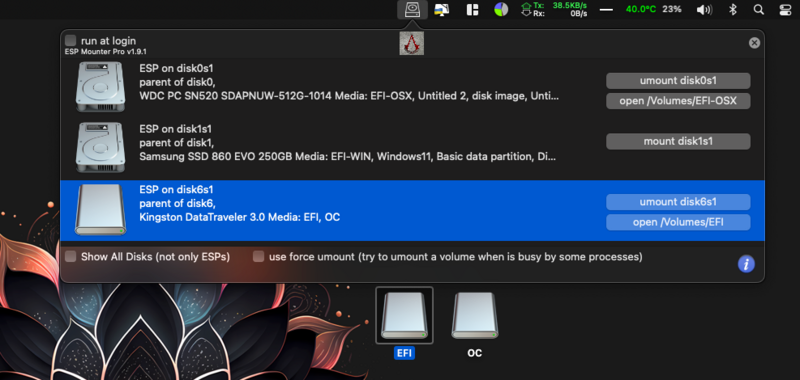Select the ESP on disk0s1 row text

pos(176,69)
